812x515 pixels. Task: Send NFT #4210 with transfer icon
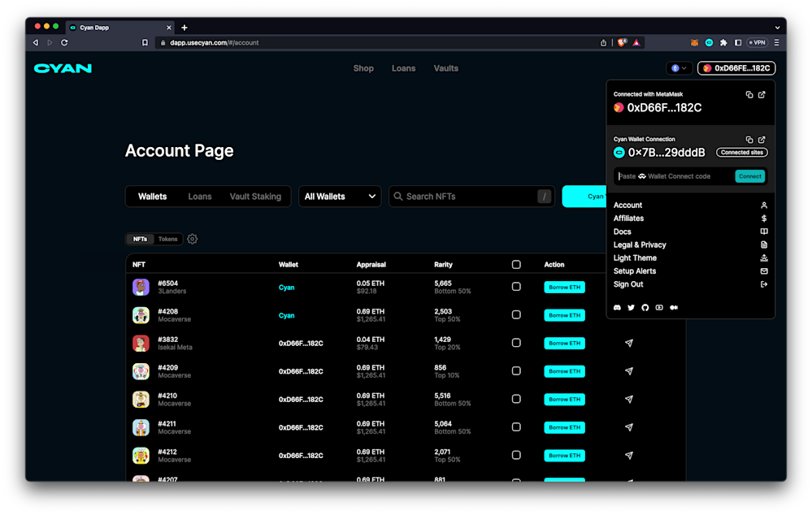click(x=628, y=399)
